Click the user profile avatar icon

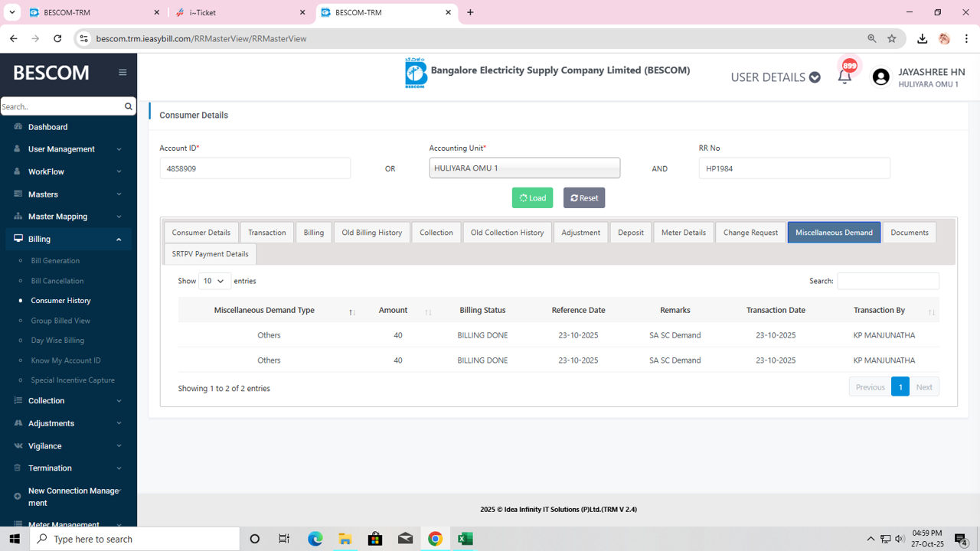pyautogui.click(x=881, y=77)
